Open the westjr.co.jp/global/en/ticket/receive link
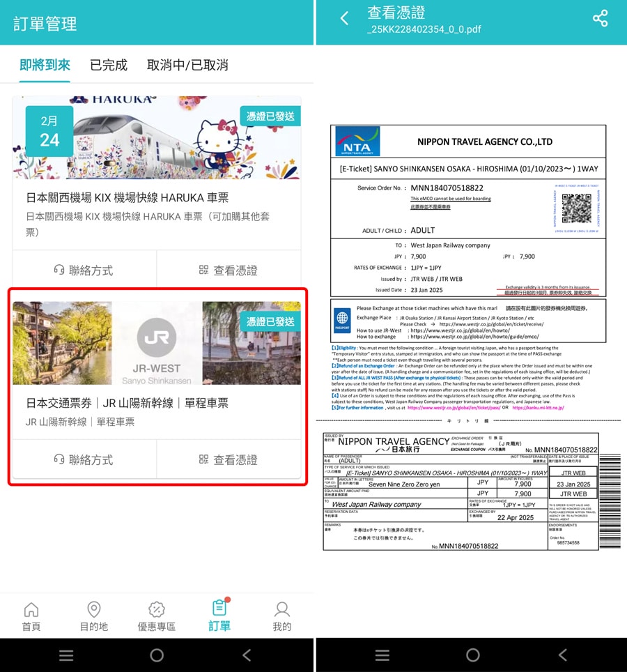 click(491, 324)
